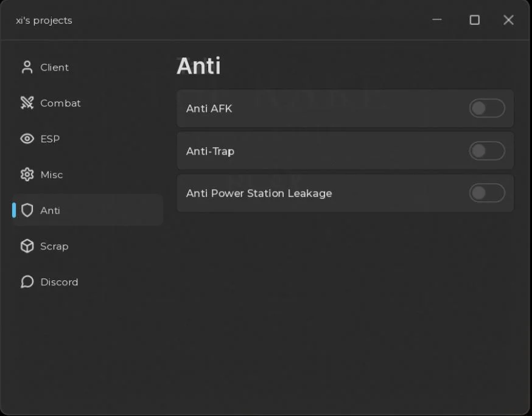Close the xi's projects window
Viewport: 532px width, 416px height.
point(508,20)
